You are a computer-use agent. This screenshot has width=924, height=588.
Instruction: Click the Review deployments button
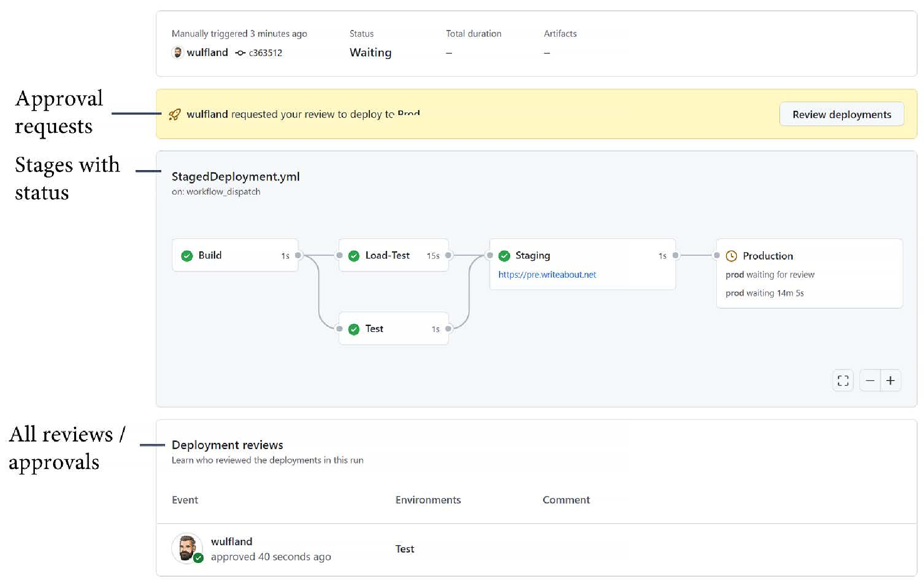coord(841,114)
